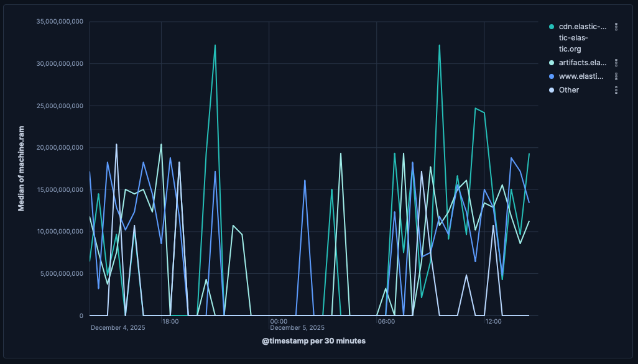Click the 18:00 x-axis tick label
Screen dimensions: 638x364
click(x=170, y=321)
